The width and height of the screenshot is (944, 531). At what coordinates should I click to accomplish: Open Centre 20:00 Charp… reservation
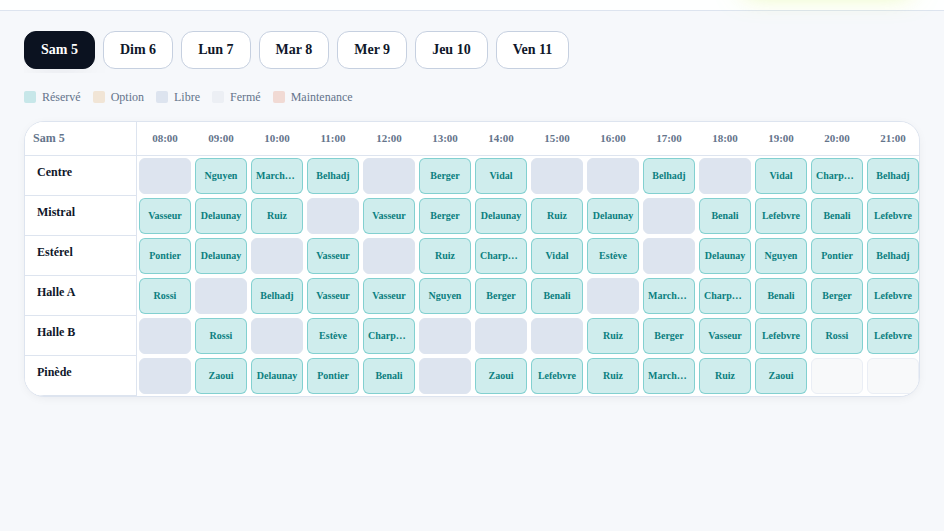coord(837,176)
